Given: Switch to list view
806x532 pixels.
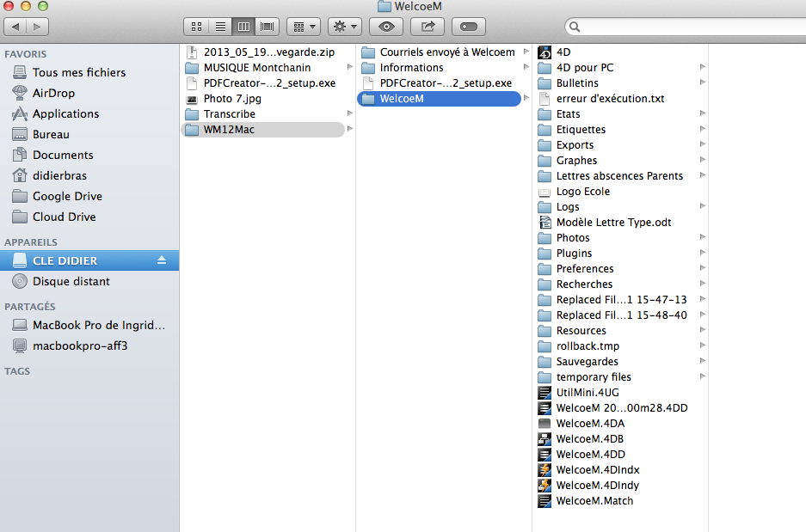Looking at the screenshot, I should (220, 27).
